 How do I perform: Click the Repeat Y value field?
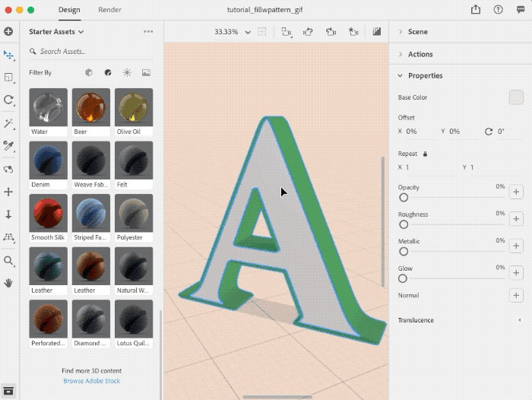[x=496, y=167]
